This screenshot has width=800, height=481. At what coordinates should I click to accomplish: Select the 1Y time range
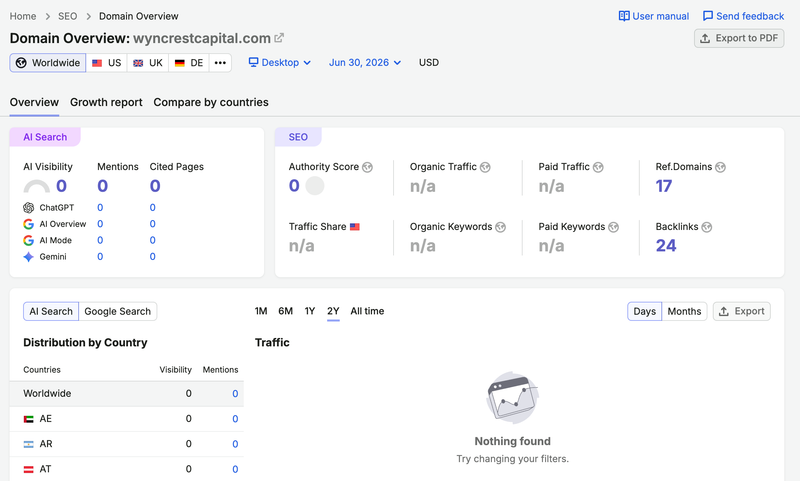click(x=310, y=311)
